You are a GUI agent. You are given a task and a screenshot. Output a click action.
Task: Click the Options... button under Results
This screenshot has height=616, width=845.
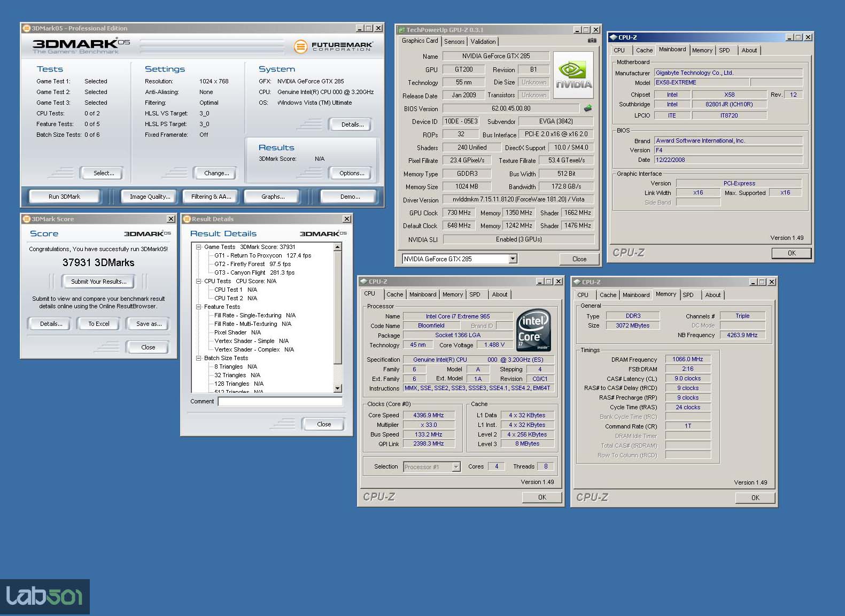352,173
